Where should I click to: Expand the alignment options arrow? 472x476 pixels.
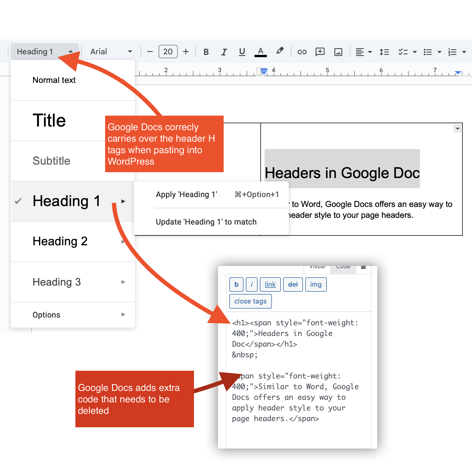(x=370, y=52)
